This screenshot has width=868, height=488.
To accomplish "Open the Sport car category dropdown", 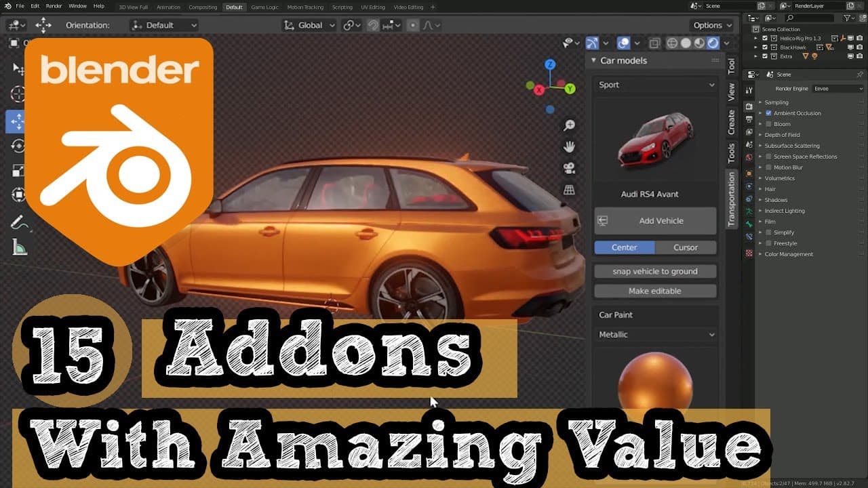I will 656,85.
